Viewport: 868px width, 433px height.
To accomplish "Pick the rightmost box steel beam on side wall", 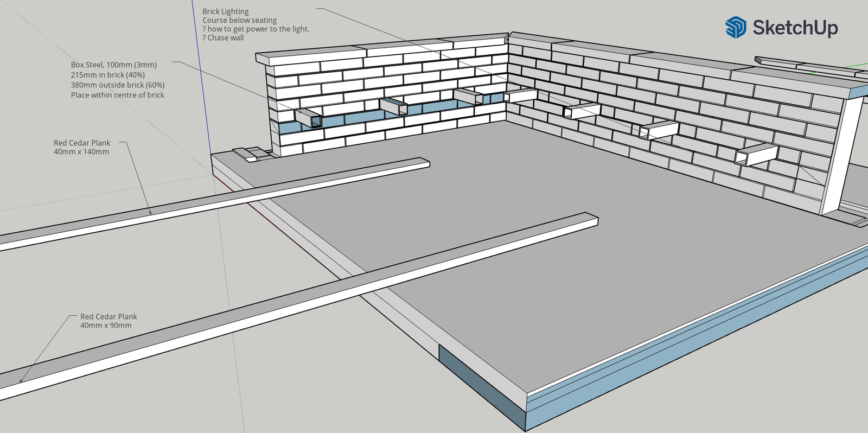I will pyautogui.click(x=756, y=154).
